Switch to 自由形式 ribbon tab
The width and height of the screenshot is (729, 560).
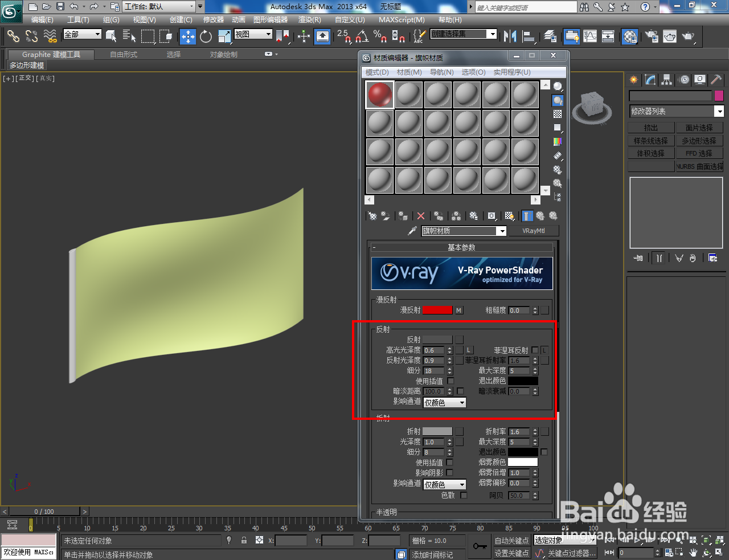coord(124,55)
